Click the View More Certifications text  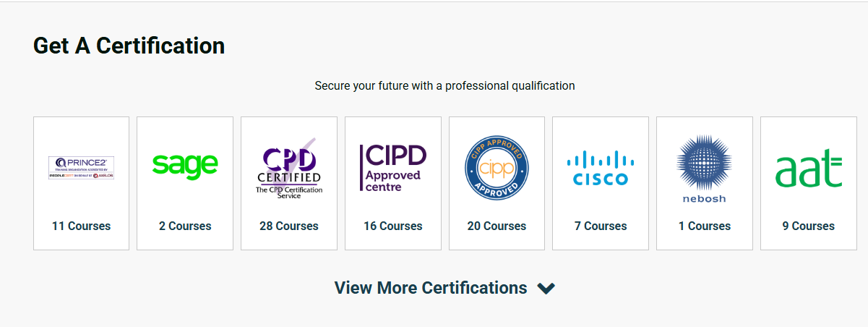pos(431,288)
